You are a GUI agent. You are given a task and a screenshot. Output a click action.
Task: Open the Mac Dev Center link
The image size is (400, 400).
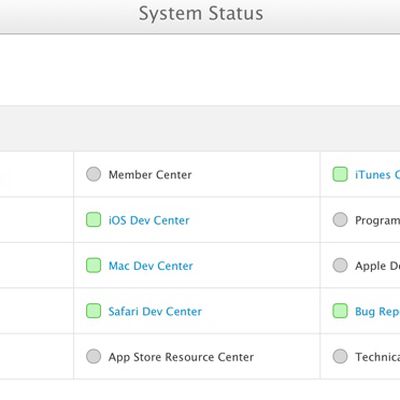click(x=151, y=266)
